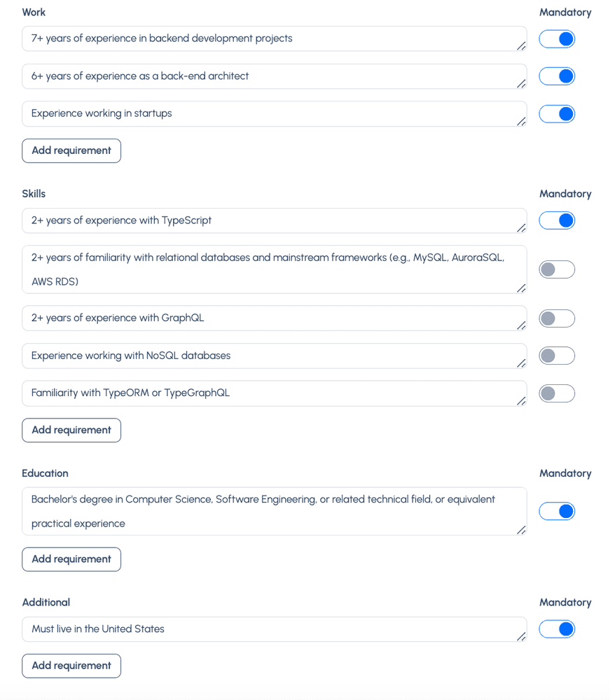Disable mandatory for back-end architect requirement
The image size is (610, 700).
[556, 76]
